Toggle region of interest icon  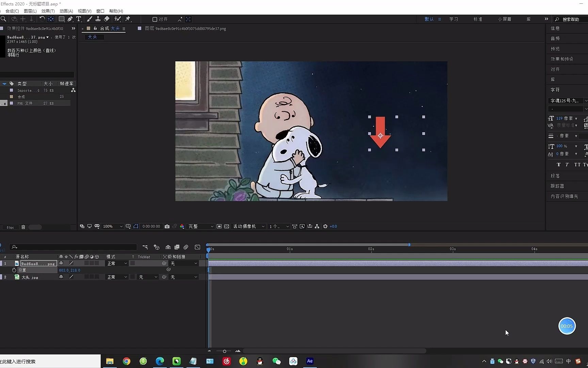point(219,226)
